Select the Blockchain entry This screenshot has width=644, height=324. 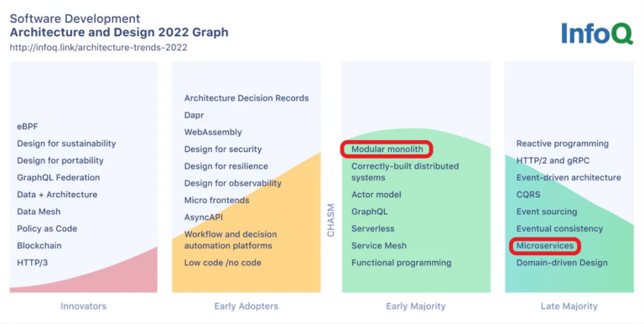(39, 246)
